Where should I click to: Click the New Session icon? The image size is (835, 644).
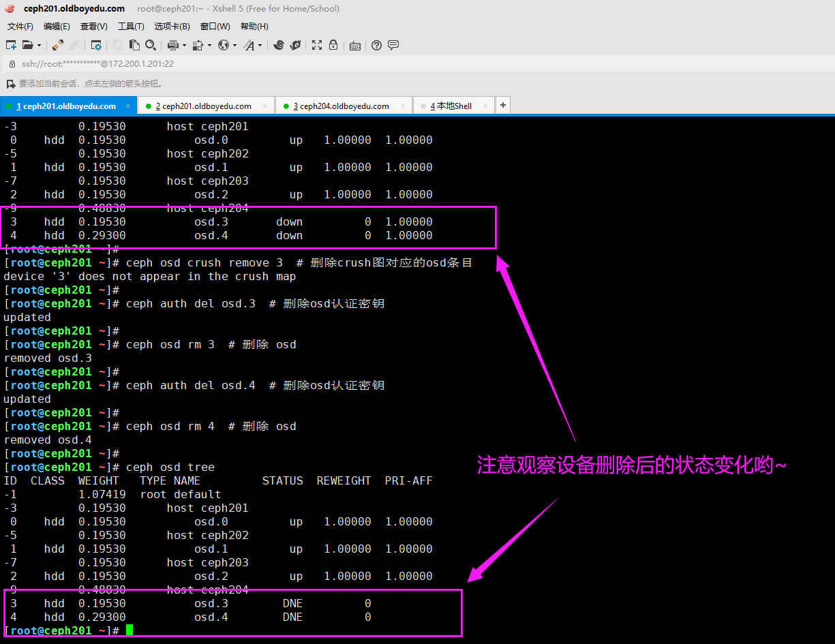pyautogui.click(x=11, y=46)
